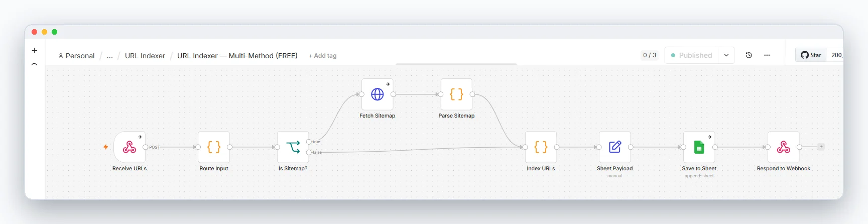Click the Index URLs output connector
Screen dimensions: 868x224
pyautogui.click(x=557, y=147)
